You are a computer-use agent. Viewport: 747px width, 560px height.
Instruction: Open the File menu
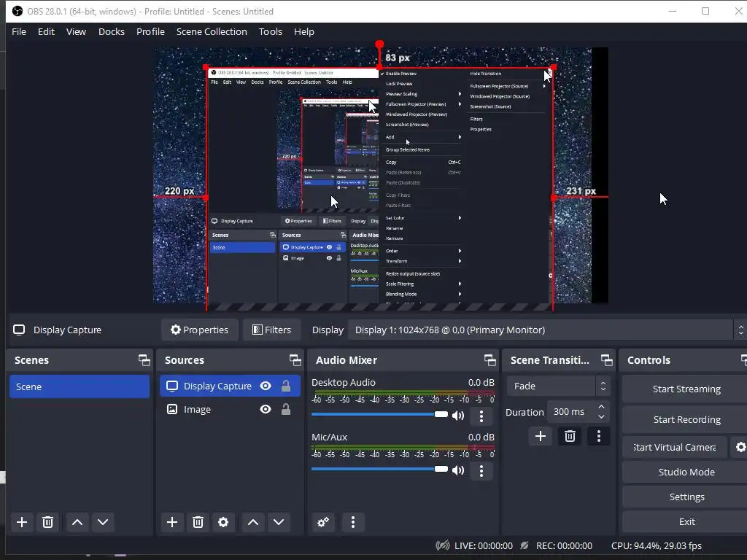(19, 32)
